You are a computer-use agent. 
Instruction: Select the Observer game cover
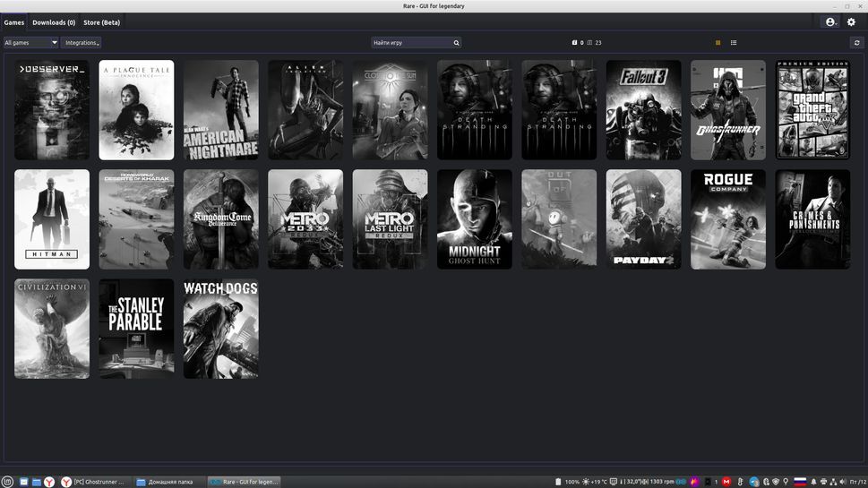(52, 110)
